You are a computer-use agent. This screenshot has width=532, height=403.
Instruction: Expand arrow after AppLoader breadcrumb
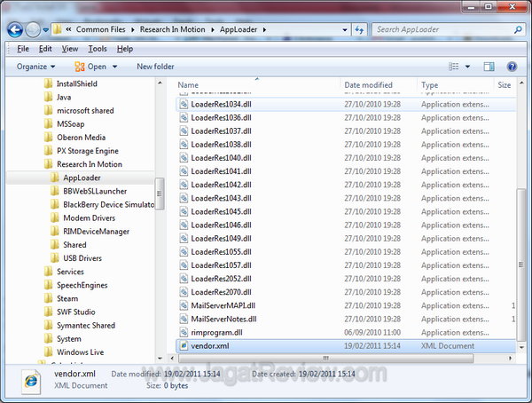click(264, 30)
